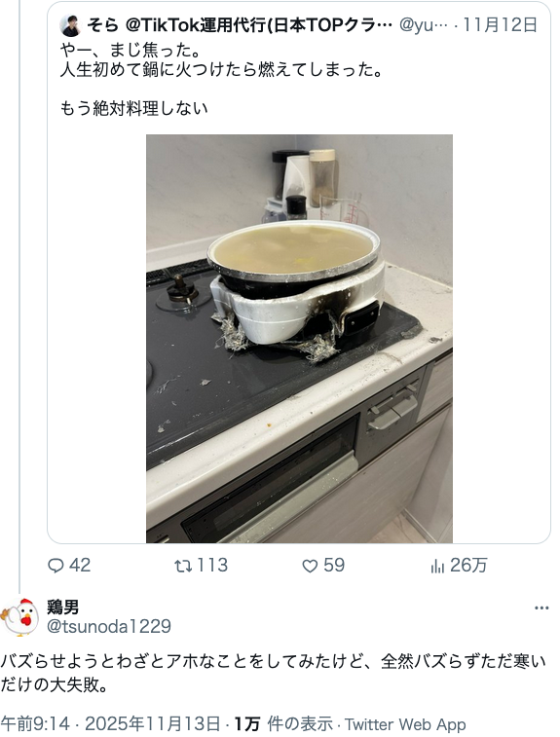
Task: Open the burnt pot photo
Action: pyautogui.click(x=299, y=339)
